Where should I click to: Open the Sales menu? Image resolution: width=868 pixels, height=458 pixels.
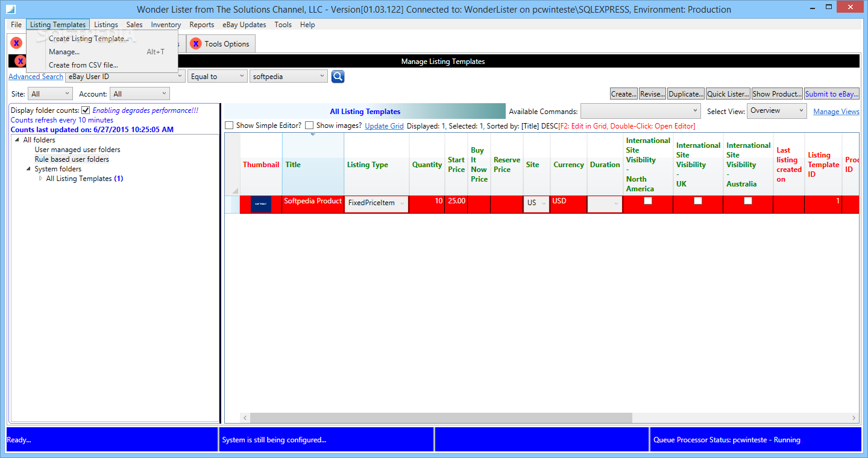pos(134,25)
